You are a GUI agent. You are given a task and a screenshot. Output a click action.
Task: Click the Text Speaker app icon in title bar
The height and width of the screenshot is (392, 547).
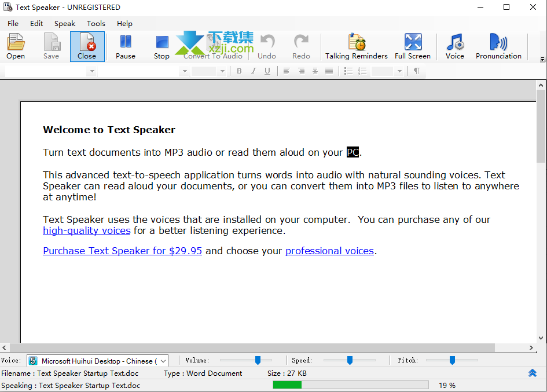8,7
